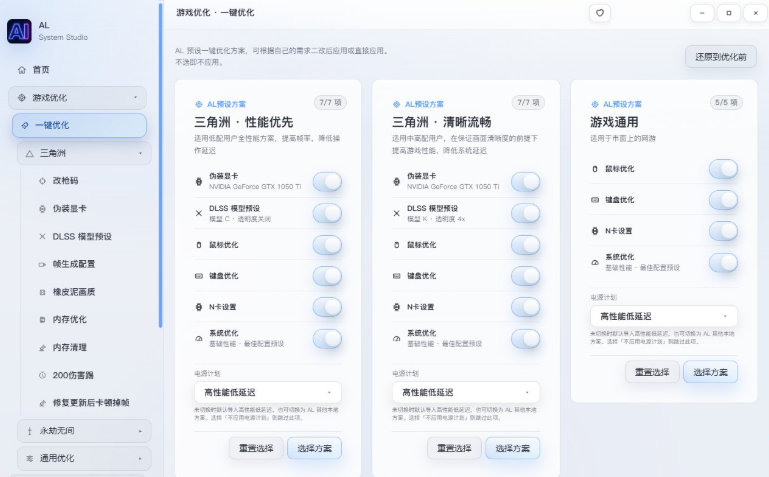The width and height of the screenshot is (769, 477).
Task: Click 选择方案 in 游戏通用 card
Action: (711, 372)
